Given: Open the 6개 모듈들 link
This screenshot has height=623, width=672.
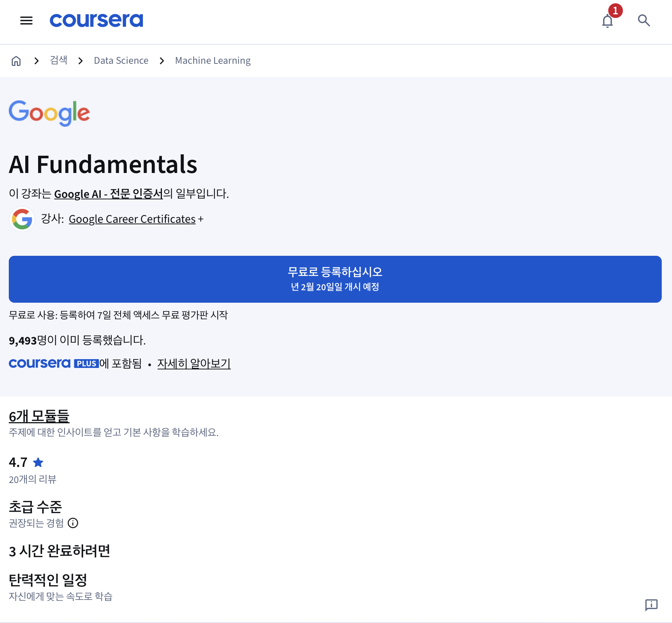Looking at the screenshot, I should (39, 416).
